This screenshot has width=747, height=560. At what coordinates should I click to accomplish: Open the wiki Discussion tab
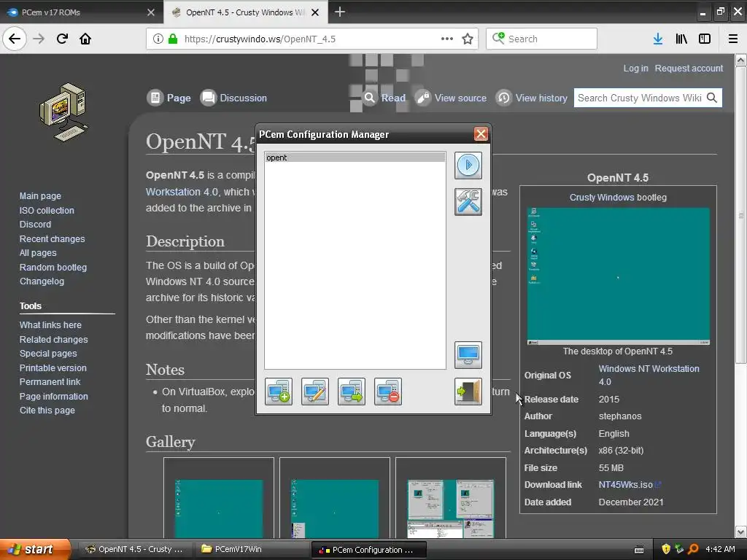click(x=233, y=98)
